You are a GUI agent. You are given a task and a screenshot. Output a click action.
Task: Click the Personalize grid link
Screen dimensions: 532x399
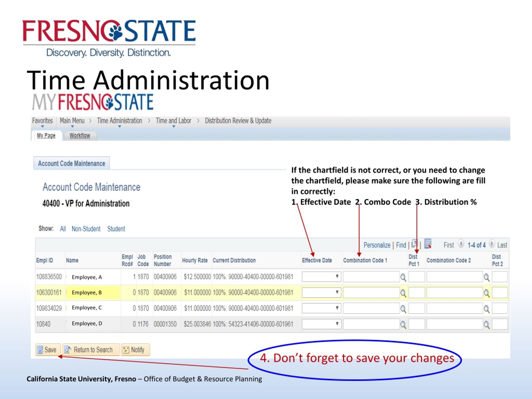(377, 245)
